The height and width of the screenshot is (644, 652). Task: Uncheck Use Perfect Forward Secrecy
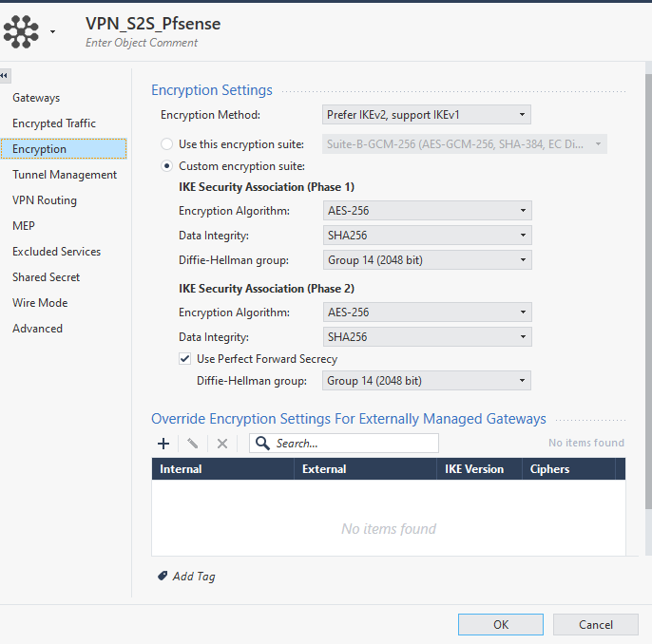click(x=184, y=359)
